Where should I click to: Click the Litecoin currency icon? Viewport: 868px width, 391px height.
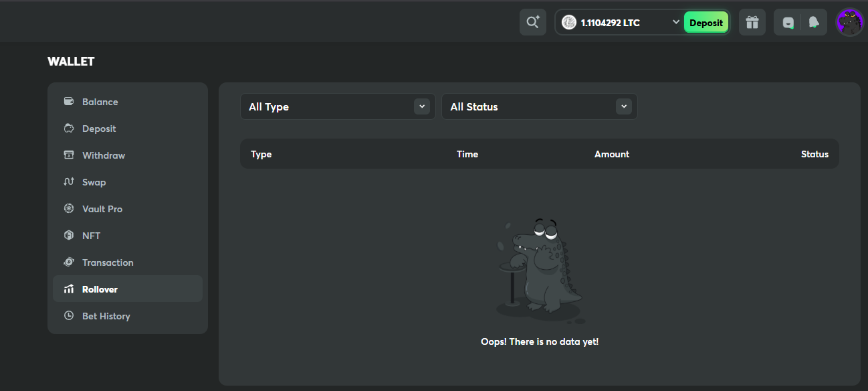pos(569,23)
